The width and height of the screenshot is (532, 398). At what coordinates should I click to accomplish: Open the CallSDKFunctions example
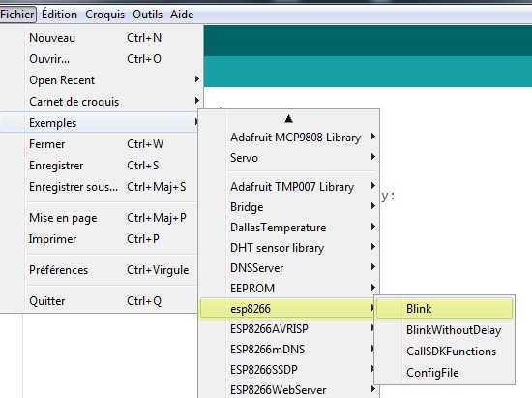(x=445, y=352)
